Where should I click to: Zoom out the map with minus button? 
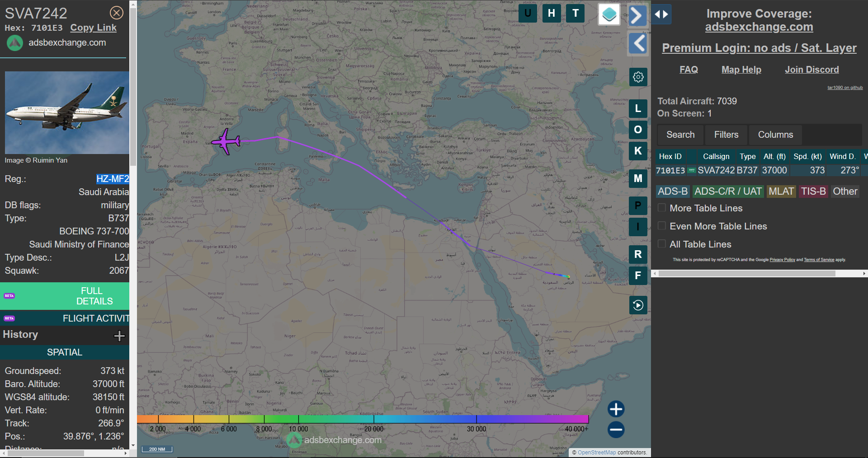coord(616,430)
